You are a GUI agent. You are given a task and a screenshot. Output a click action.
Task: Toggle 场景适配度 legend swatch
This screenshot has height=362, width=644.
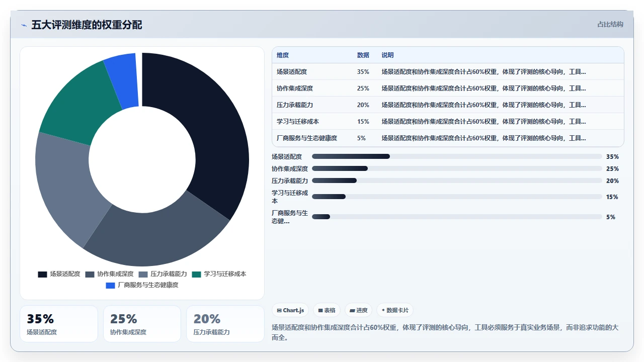[42, 274]
